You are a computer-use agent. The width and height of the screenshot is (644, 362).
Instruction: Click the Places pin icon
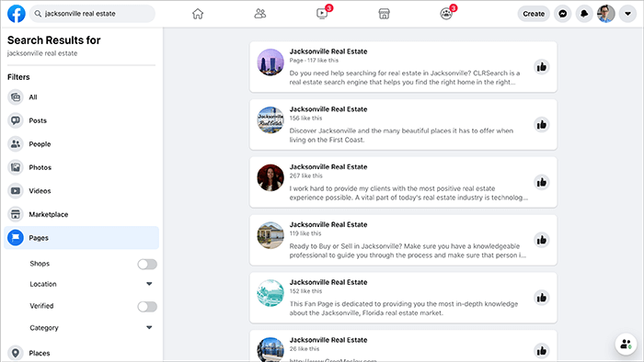click(16, 353)
